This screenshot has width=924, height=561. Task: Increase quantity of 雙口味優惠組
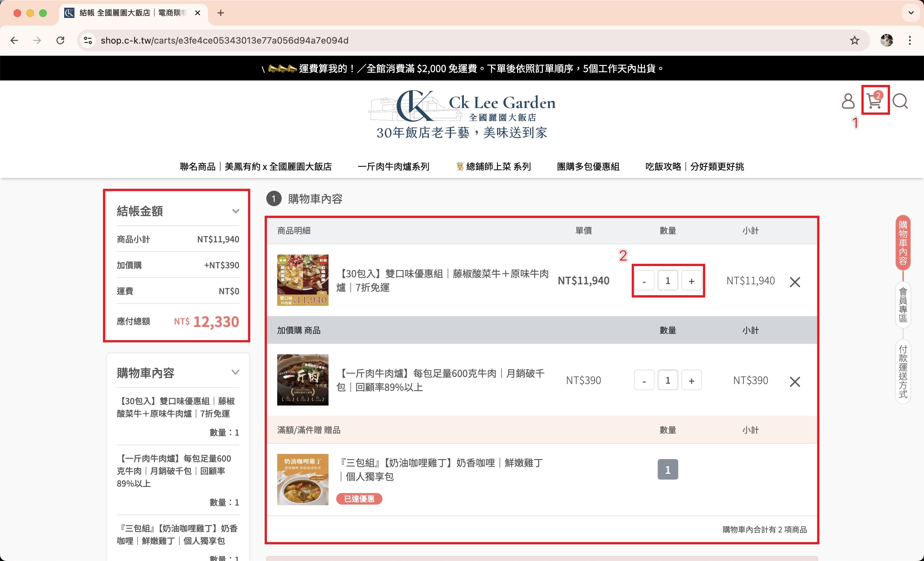click(691, 280)
